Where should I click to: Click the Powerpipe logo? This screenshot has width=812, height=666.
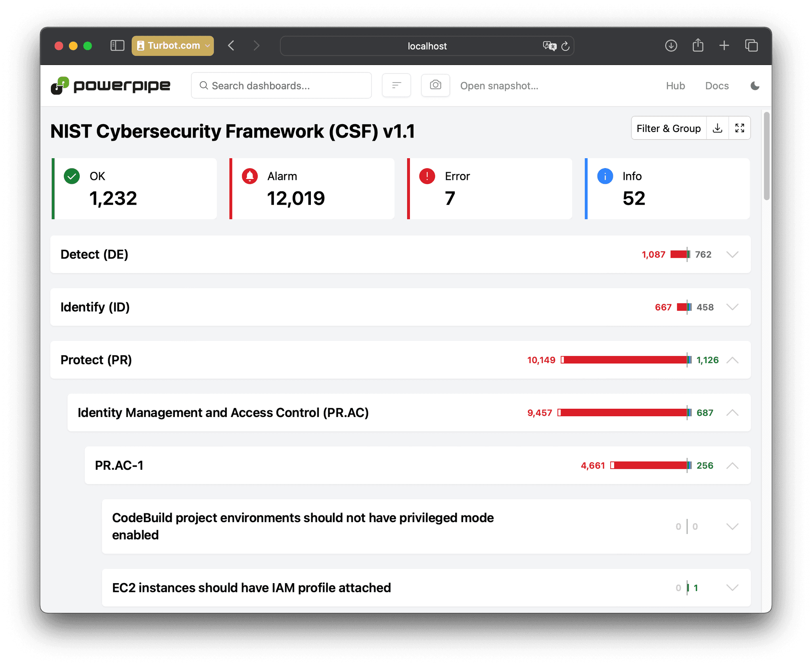(110, 85)
